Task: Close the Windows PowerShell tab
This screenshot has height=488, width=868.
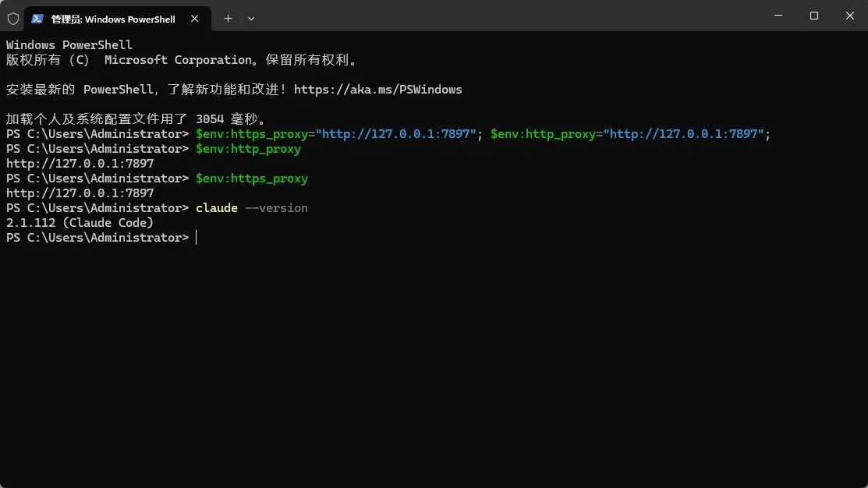Action: [x=194, y=19]
